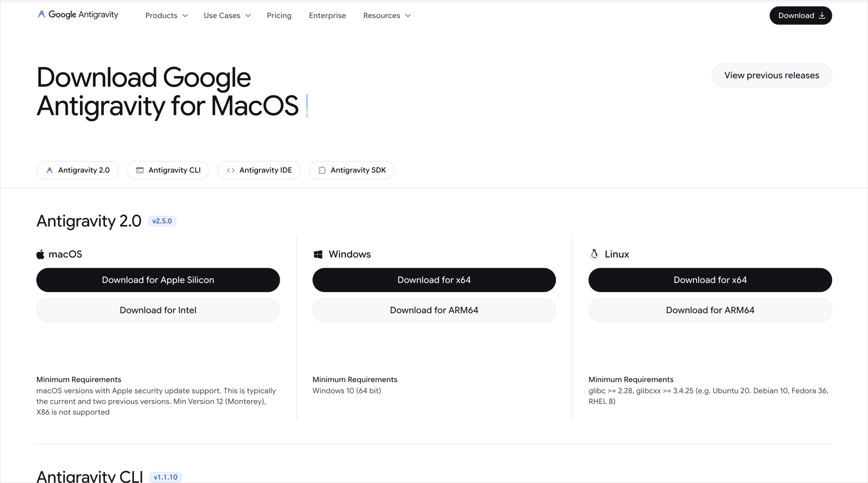This screenshot has width=868, height=483.
Task: Jump to the Antigravity 2.0 chip
Action: point(77,170)
